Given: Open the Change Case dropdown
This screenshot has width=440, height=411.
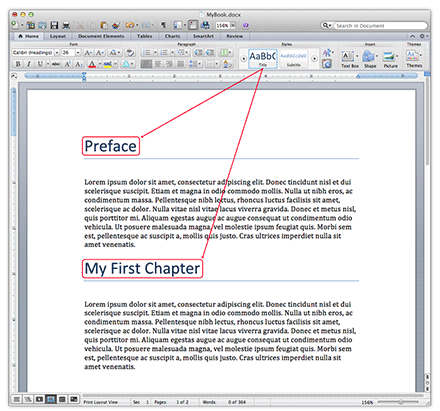Looking at the screenshot, I should pyautogui.click(x=115, y=53).
